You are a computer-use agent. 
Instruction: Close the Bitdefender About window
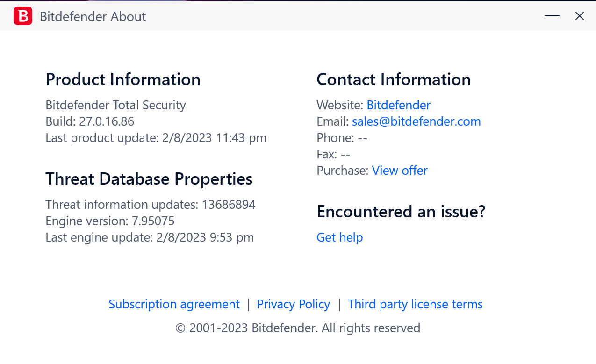click(580, 16)
